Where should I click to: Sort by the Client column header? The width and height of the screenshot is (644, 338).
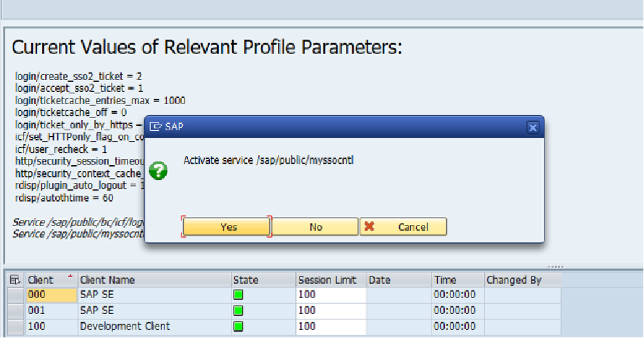click(x=51, y=280)
